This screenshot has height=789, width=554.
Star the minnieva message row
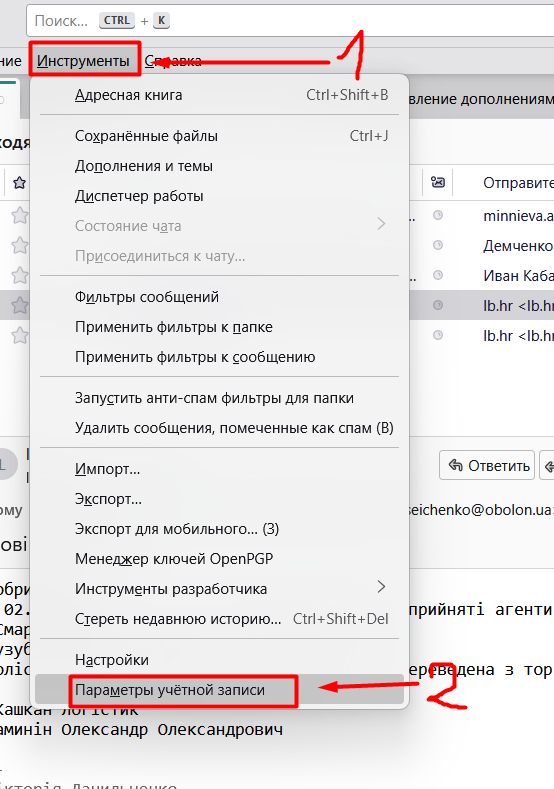[x=20, y=215]
